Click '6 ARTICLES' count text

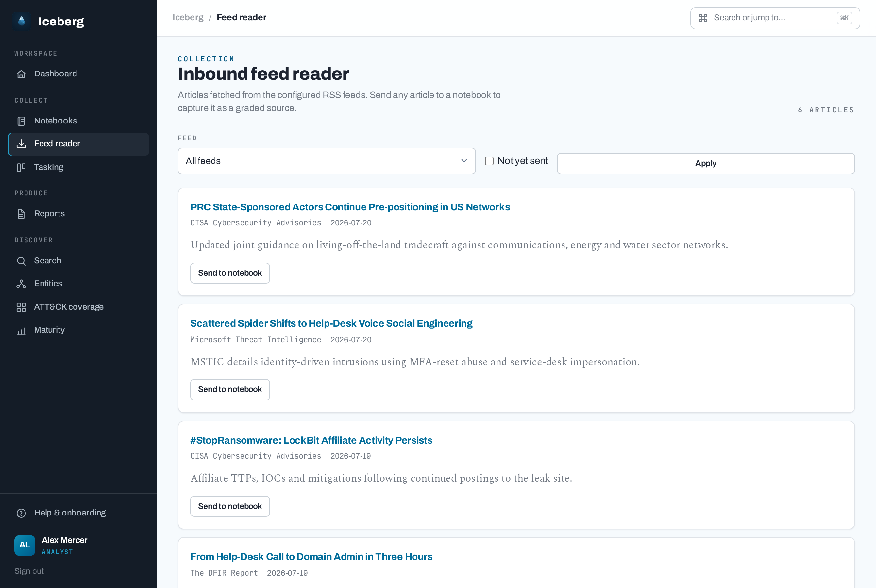point(826,110)
